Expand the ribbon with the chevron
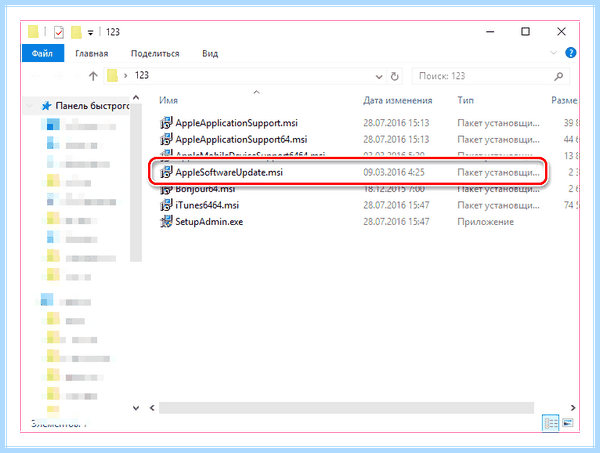600x453 pixels. [x=553, y=53]
